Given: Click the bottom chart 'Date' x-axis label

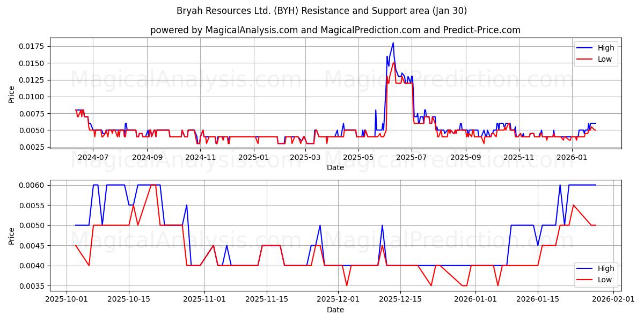Looking at the screenshot, I should coord(335,310).
